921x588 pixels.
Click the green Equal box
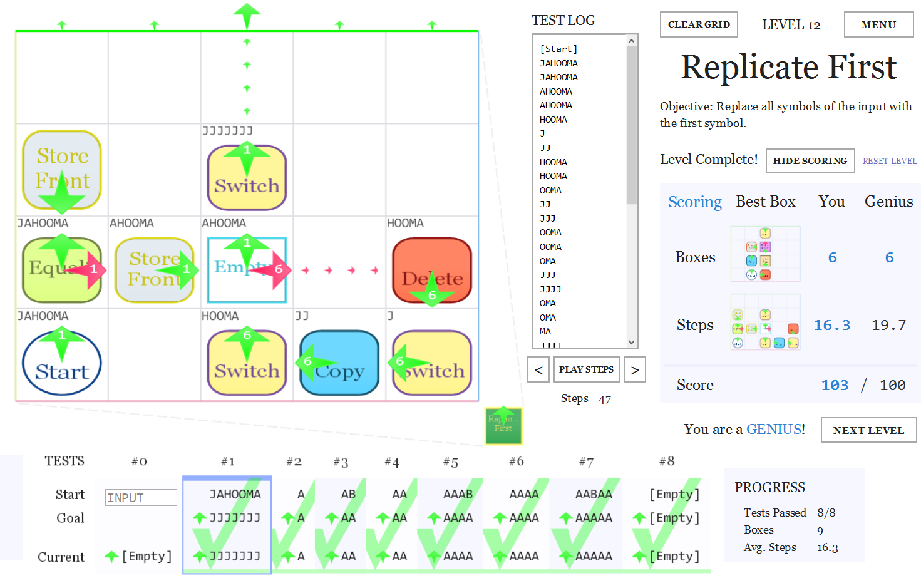pyautogui.click(x=62, y=271)
